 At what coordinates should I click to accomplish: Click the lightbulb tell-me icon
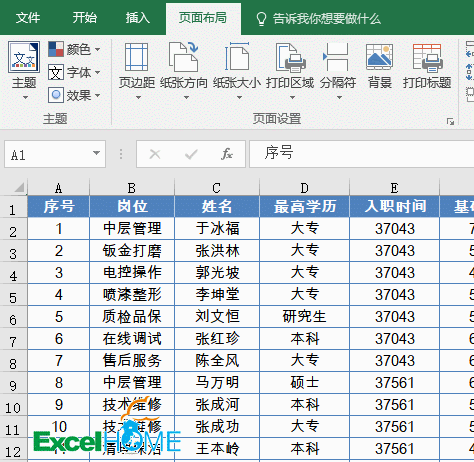[x=261, y=19]
